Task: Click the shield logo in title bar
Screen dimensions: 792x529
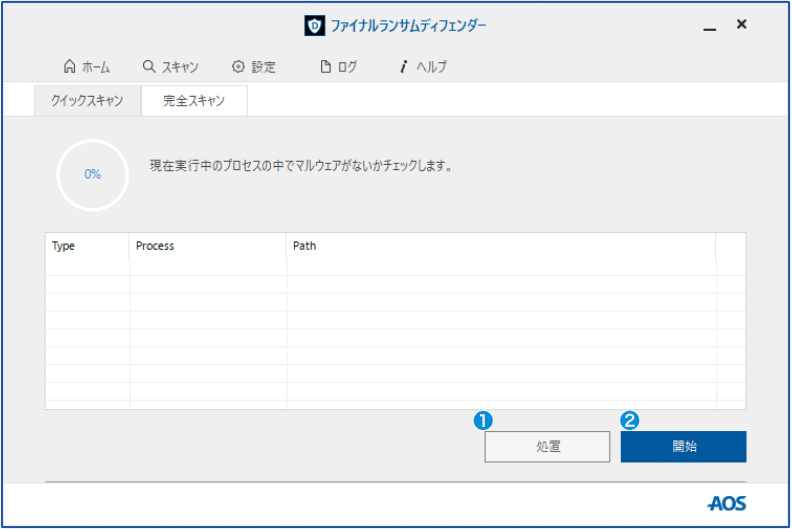Action: pyautogui.click(x=315, y=25)
